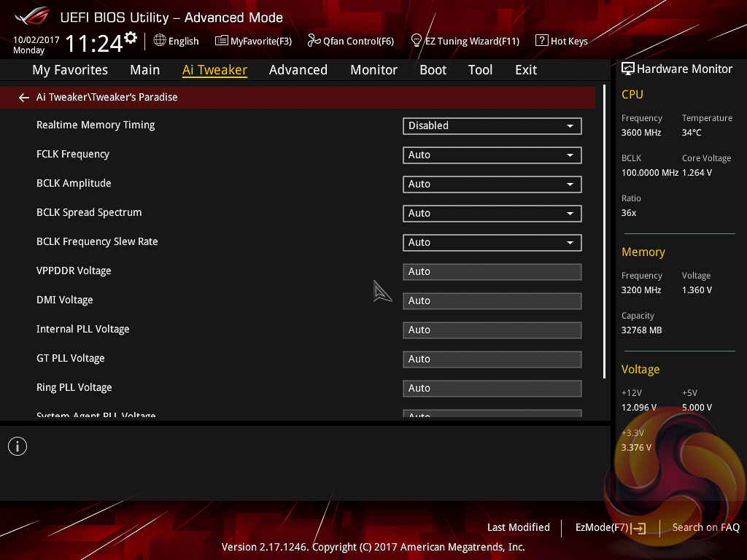Click the Ring PLL Voltage field
The width and height of the screenshot is (747, 560).
click(492, 388)
